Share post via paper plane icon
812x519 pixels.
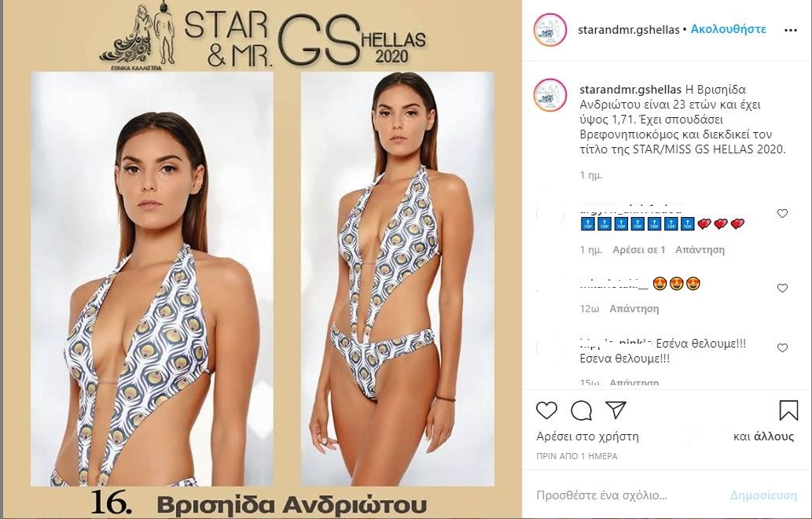coord(615,410)
